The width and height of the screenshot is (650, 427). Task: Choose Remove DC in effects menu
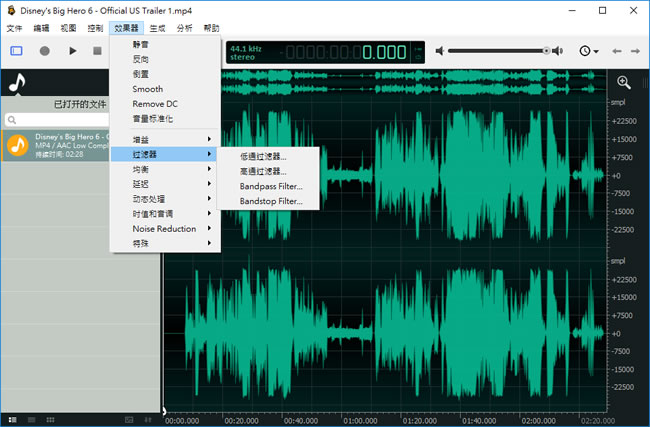click(153, 103)
